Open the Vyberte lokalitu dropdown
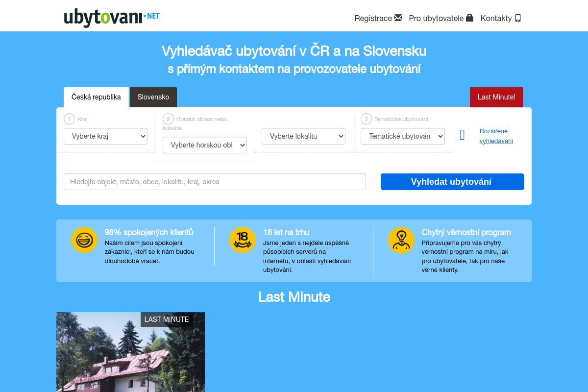588x392 pixels. point(303,136)
